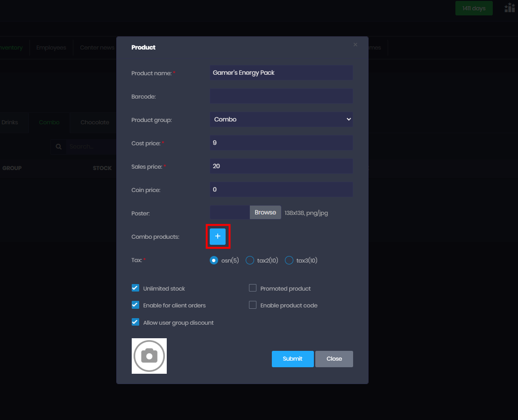Image resolution: width=518 pixels, height=420 pixels.
Task: Select the osn(5) tax radio button
Action: coord(214,260)
